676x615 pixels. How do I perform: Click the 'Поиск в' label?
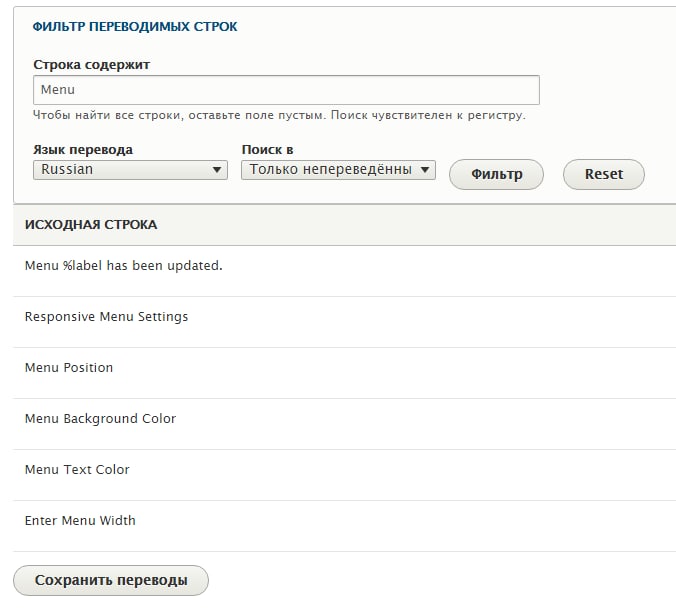[x=268, y=150]
